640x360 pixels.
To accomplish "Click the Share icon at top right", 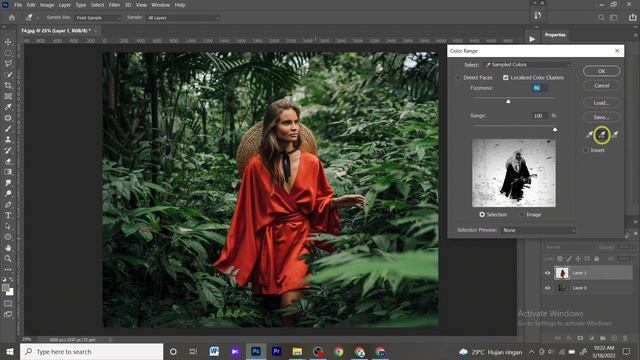I will click(632, 18).
